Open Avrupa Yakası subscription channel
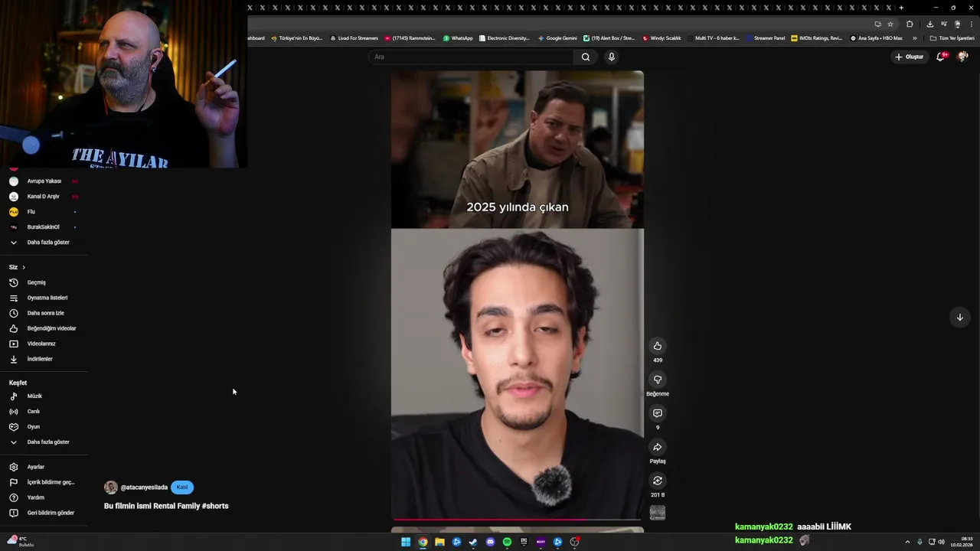Image resolution: width=980 pixels, height=551 pixels. pos(44,181)
